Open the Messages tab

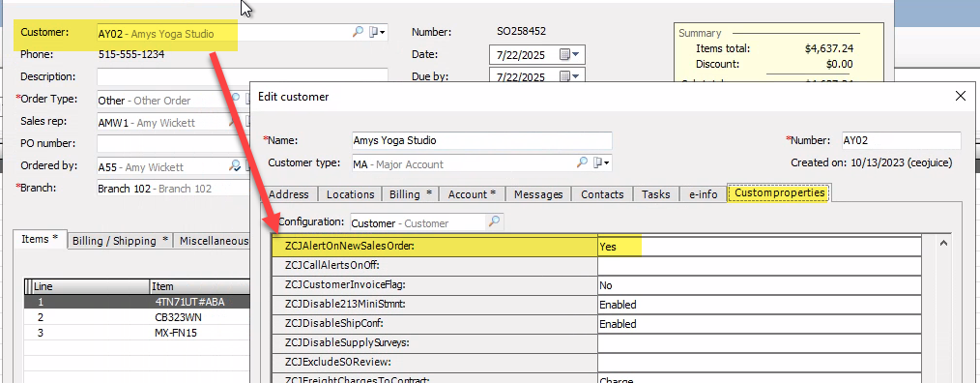pos(538,194)
